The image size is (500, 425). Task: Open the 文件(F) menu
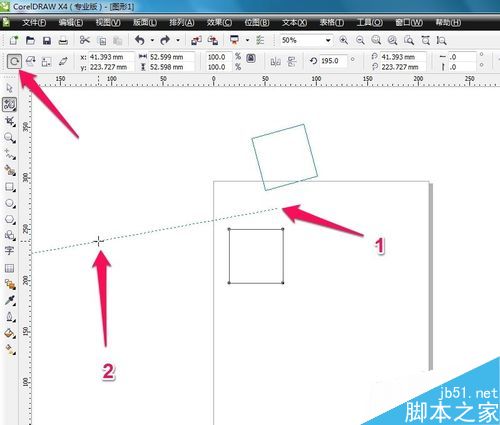tap(34, 23)
